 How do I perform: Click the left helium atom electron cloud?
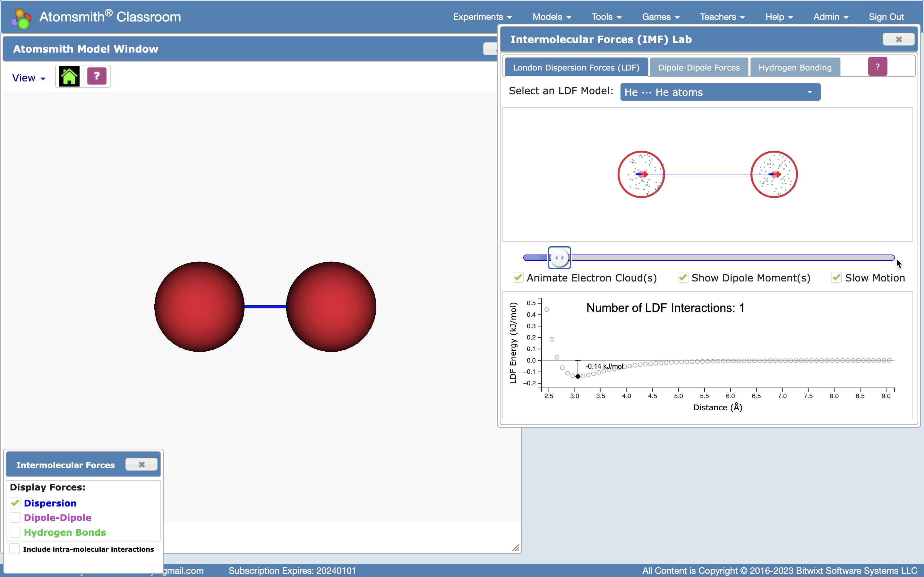pos(641,174)
